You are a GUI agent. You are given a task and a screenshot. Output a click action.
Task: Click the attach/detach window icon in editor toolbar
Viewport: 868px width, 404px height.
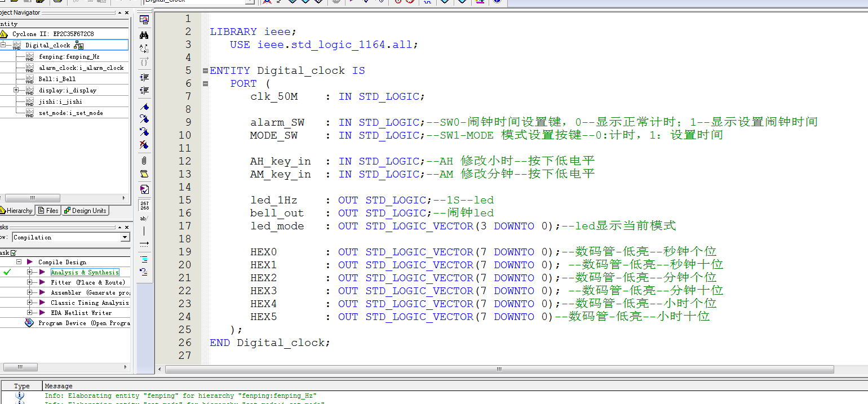(x=144, y=20)
